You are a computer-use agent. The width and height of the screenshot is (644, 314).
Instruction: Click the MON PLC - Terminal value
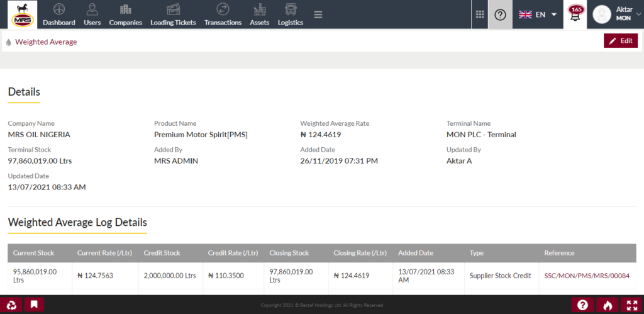pos(481,135)
